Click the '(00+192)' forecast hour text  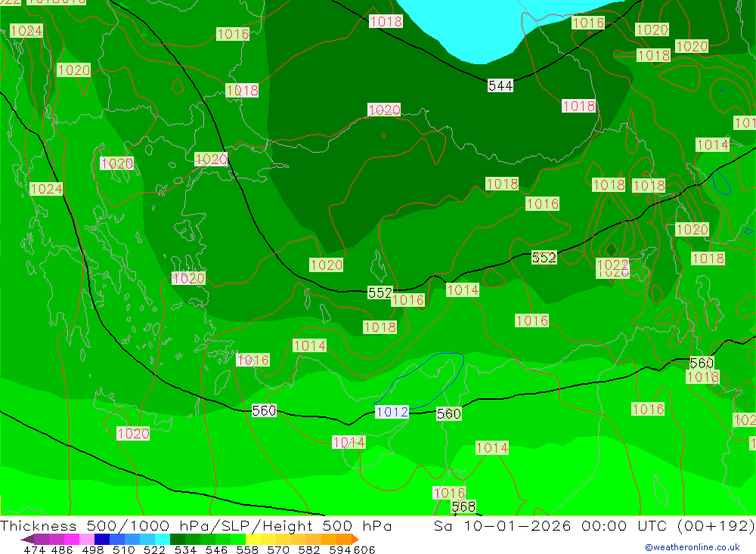(x=715, y=525)
